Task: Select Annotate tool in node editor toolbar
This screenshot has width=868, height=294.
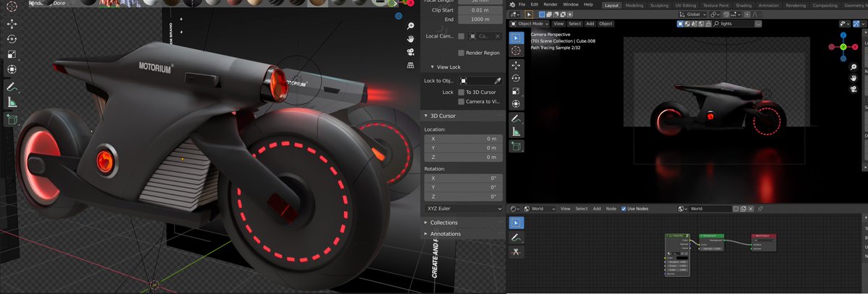Action: click(x=516, y=238)
